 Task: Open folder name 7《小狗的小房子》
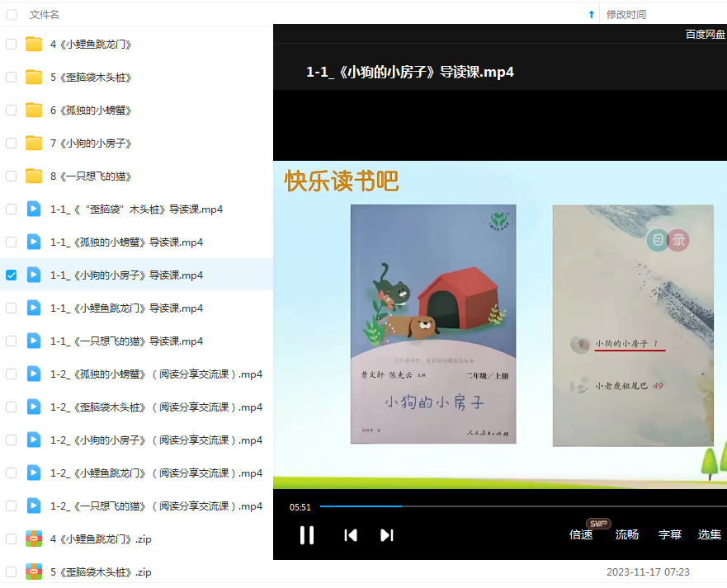(x=91, y=143)
